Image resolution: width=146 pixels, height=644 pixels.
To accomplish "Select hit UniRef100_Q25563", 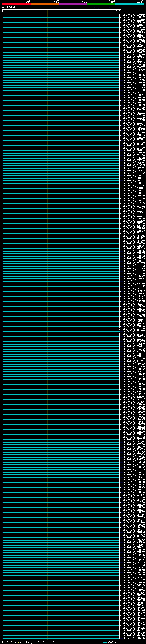I will click(x=134, y=63).
